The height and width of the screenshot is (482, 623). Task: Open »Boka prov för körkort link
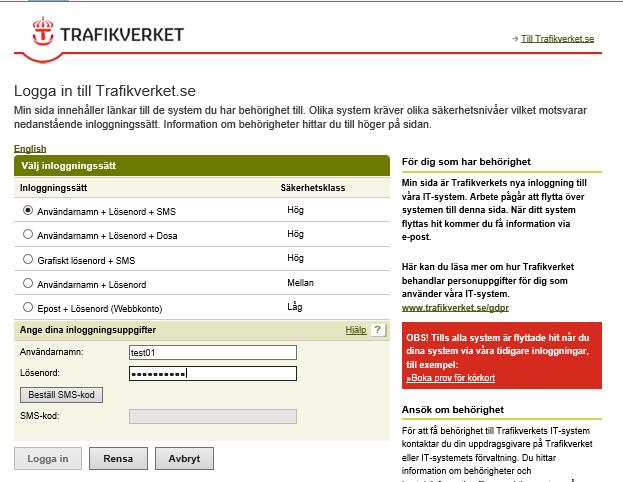pyautogui.click(x=451, y=378)
